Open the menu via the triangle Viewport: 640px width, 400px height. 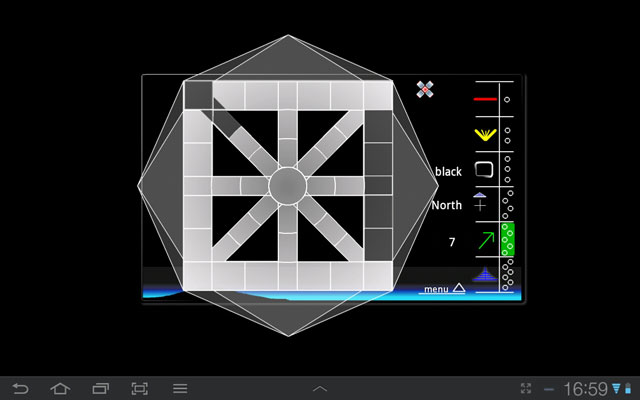click(459, 288)
